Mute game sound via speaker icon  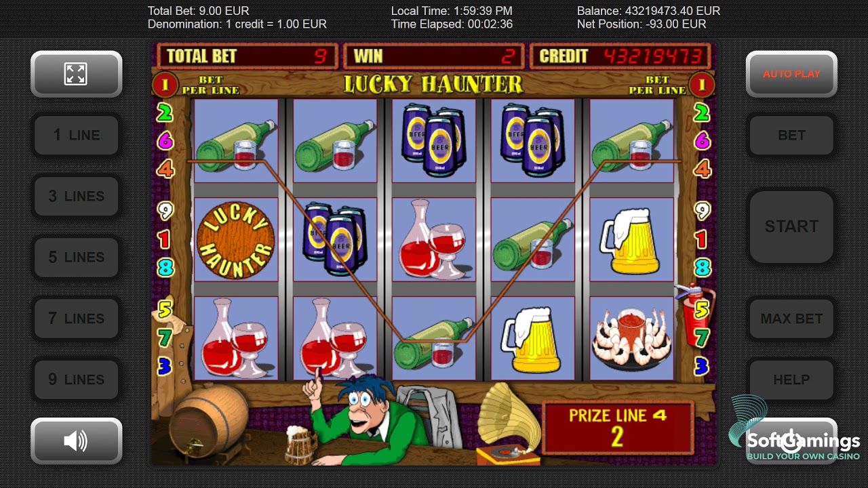tap(76, 441)
